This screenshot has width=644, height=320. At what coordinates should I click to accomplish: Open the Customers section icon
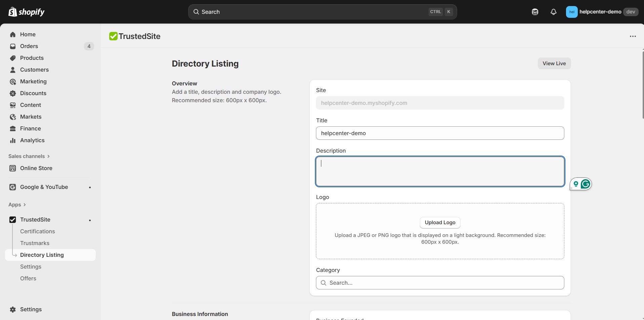pos(12,70)
